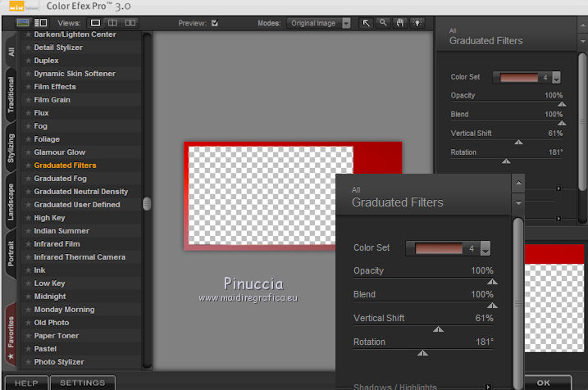This screenshot has width=588, height=390.
Task: Switch to the Traditional tab
Action: 11,94
